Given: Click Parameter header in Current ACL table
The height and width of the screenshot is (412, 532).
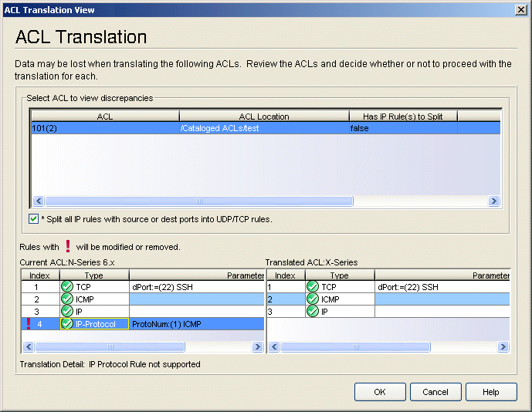Looking at the screenshot, I should 197,275.
